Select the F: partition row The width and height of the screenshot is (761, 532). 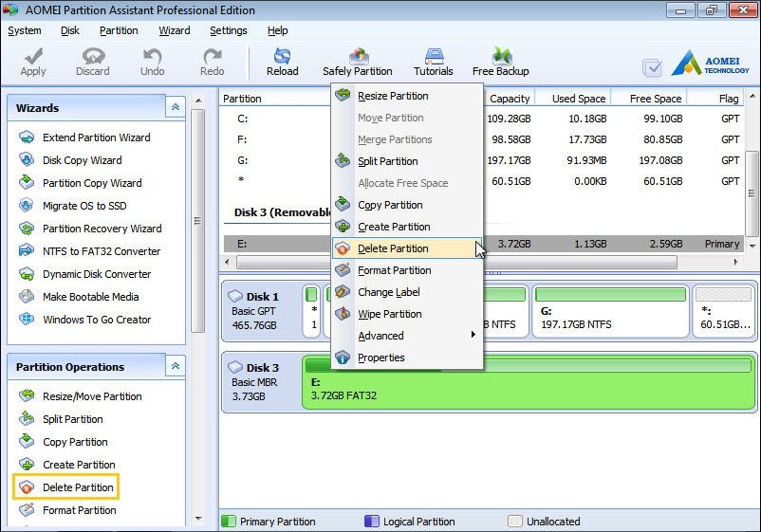point(483,139)
